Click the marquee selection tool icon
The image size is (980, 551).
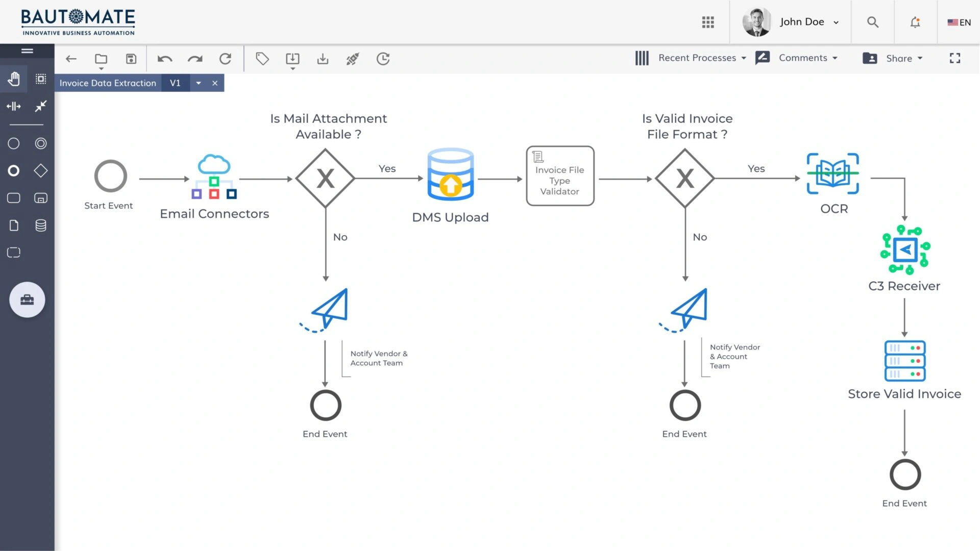click(x=41, y=79)
